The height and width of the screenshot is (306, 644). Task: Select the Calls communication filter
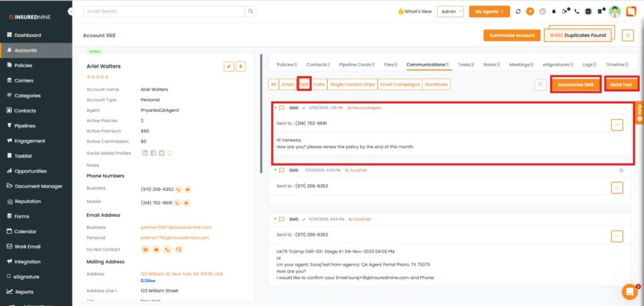319,84
